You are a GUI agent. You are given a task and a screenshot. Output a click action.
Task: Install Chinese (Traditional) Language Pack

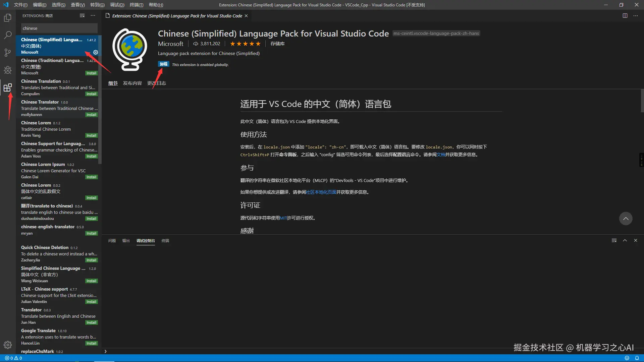click(x=91, y=73)
